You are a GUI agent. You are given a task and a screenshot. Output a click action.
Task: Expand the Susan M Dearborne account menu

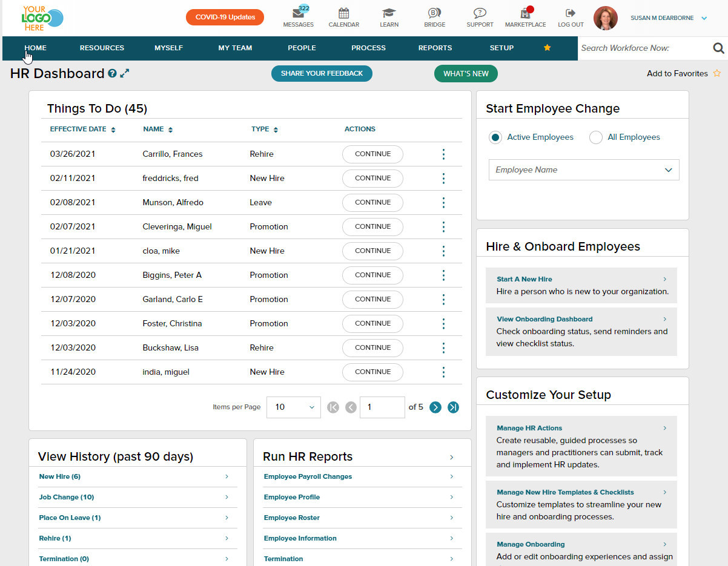[705, 18]
